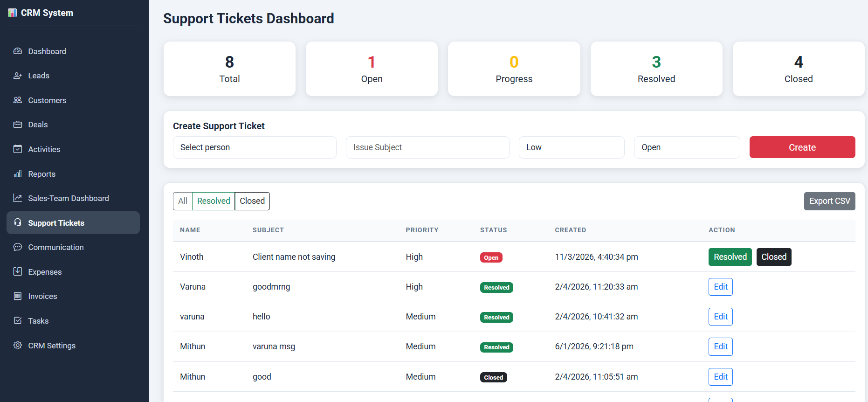Click the CRM Settings gear icon
The height and width of the screenshot is (402, 868).
tap(18, 345)
